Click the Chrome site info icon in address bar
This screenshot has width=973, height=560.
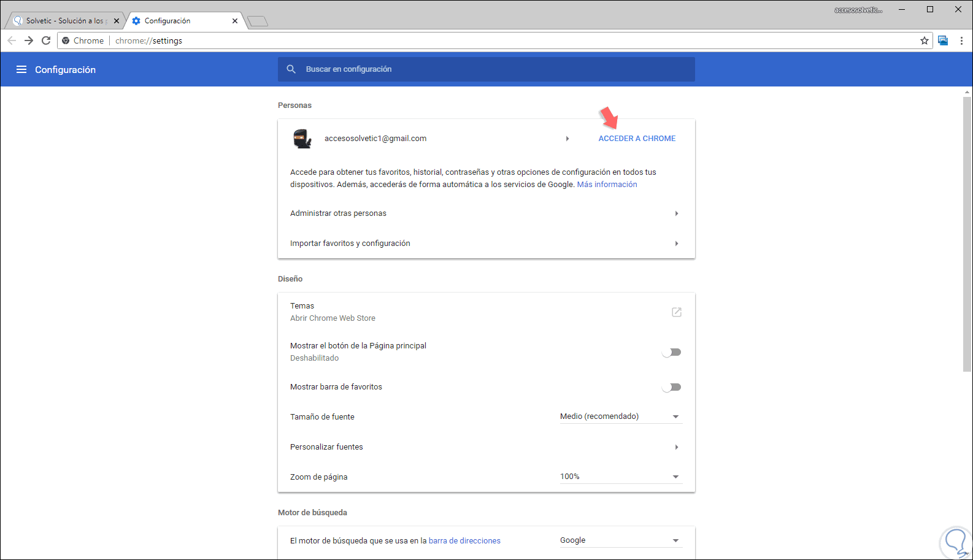point(66,40)
